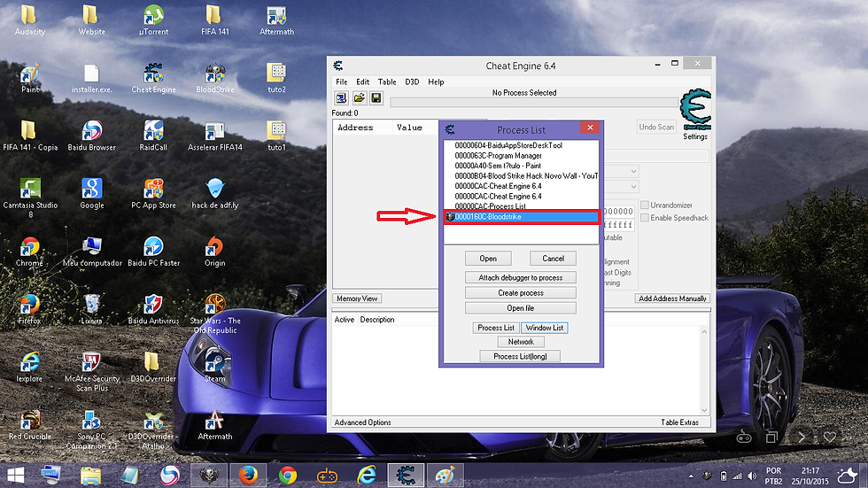The image size is (868, 488).
Task: Click the scan progress bar
Action: point(533,103)
